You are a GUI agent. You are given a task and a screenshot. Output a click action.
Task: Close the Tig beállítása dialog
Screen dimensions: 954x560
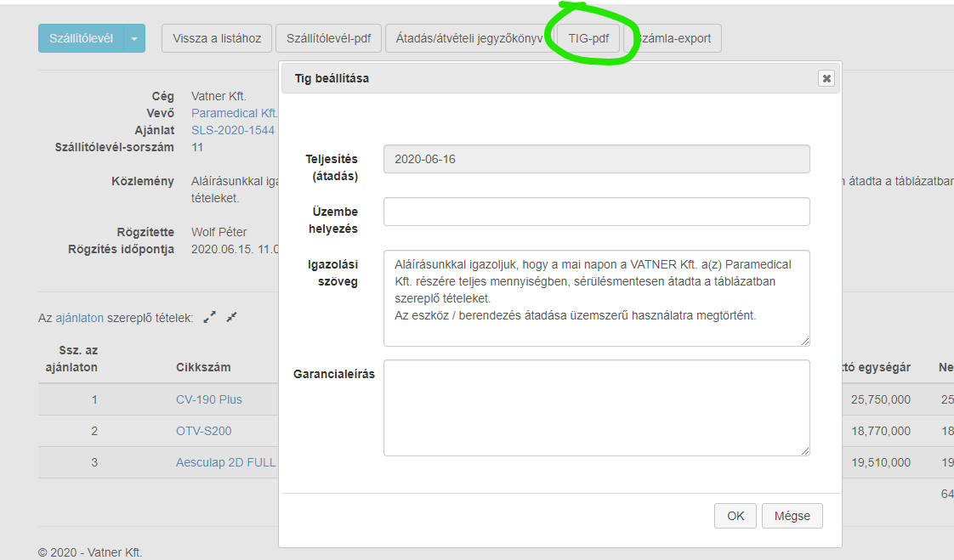point(826,78)
